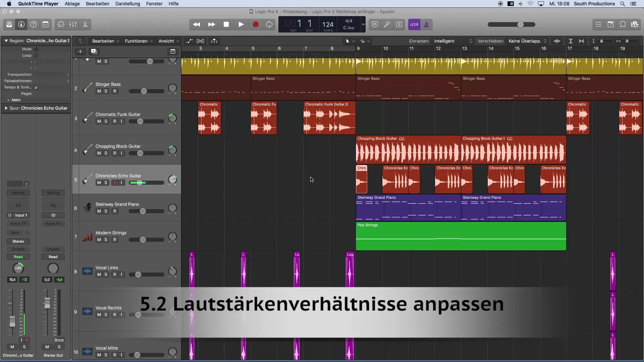This screenshot has width=644, height=362.
Task: Click the Fast Forward transport button
Action: 212,24
